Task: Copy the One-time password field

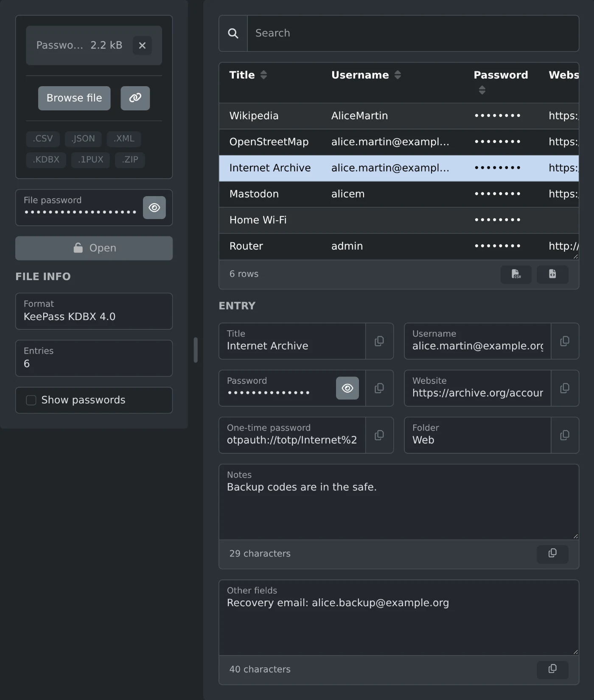Action: (379, 436)
